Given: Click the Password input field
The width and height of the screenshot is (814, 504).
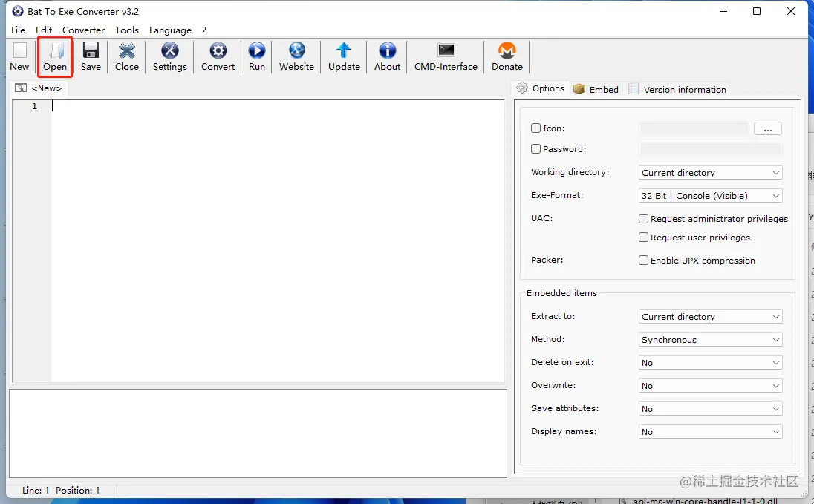Looking at the screenshot, I should pyautogui.click(x=710, y=149).
